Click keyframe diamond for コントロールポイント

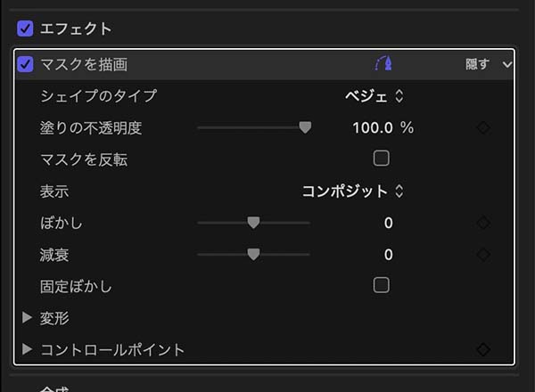click(x=483, y=349)
